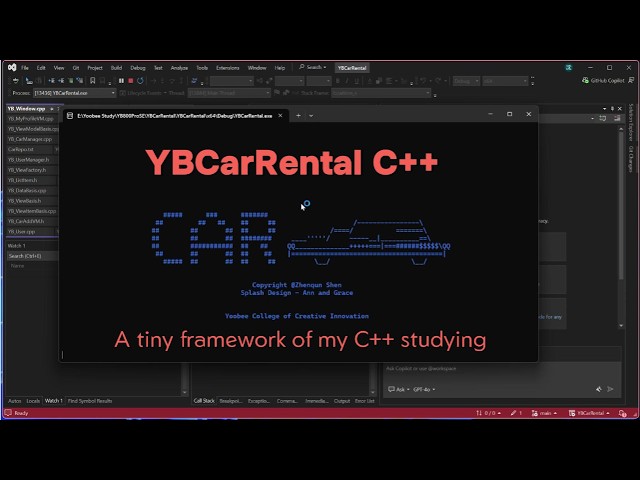Screen dimensions: 640x480
Task: Open the Debug menu
Action: [138, 68]
